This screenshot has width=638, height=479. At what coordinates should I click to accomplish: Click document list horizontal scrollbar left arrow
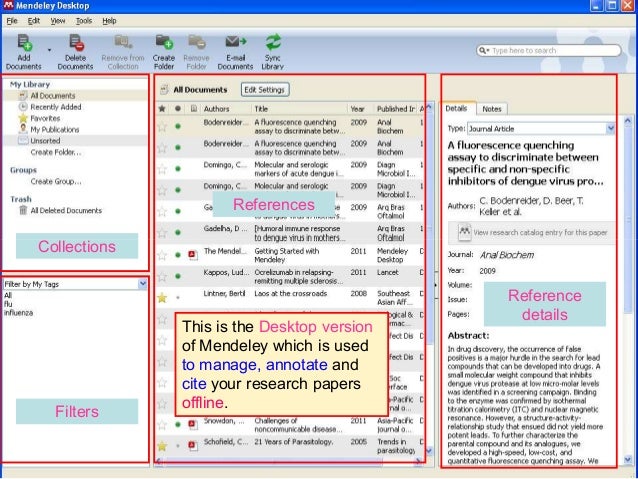click(159, 462)
